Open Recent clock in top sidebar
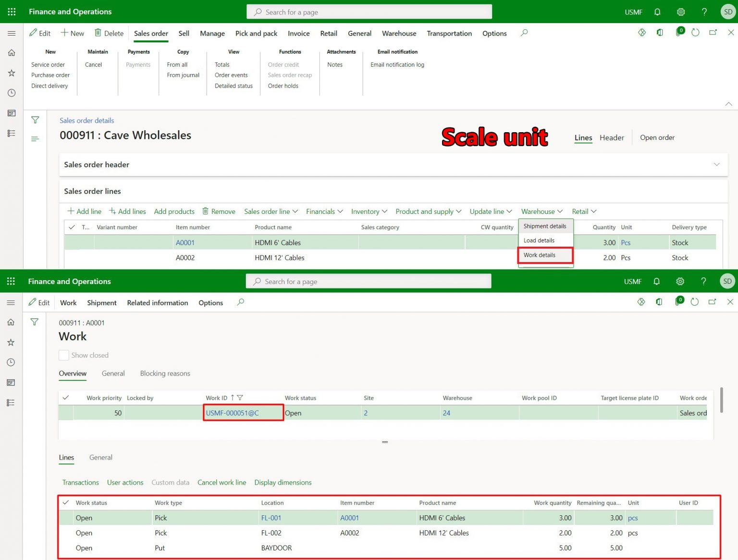 (12, 93)
